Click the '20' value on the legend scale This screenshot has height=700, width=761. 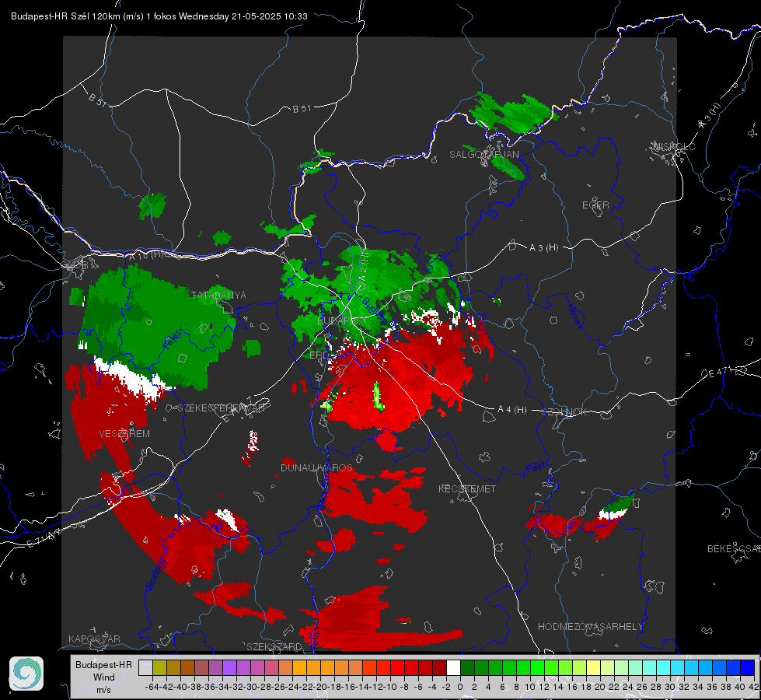click(x=600, y=687)
